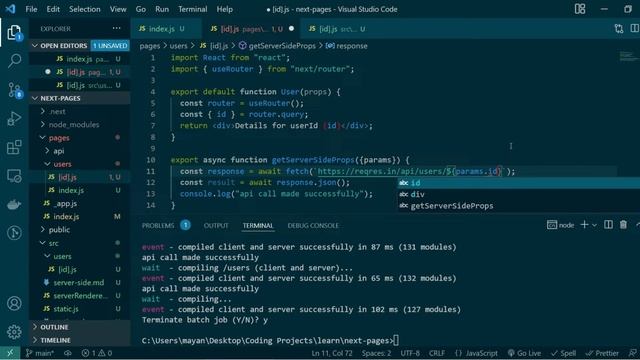640x360 pixels.
Task: Open serverRendere... file in the tree
Action: coord(80,296)
